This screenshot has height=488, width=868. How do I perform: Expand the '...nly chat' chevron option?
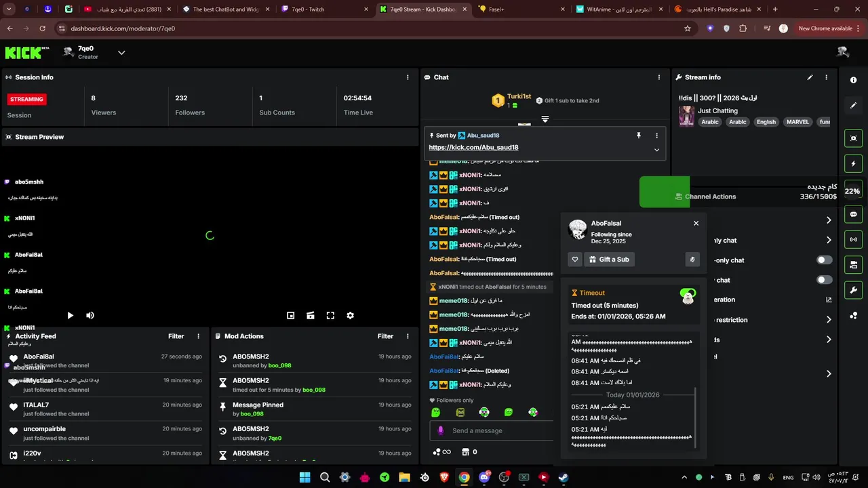point(829,240)
